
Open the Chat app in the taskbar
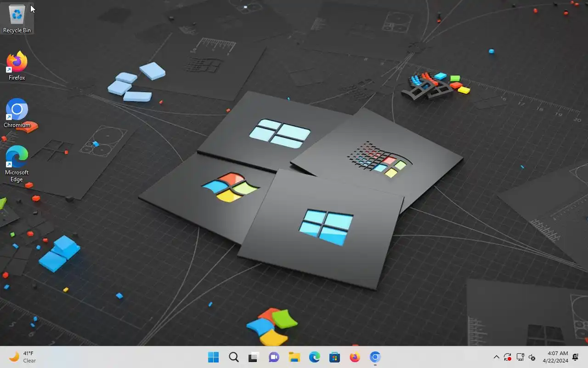(274, 357)
